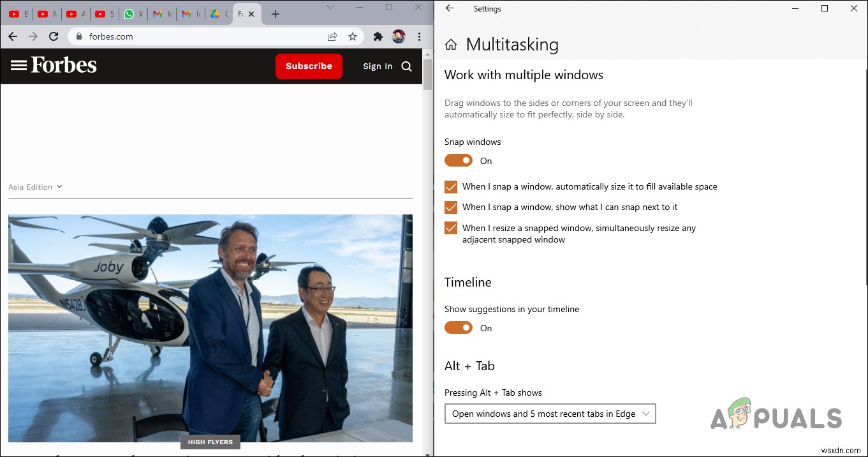
Task: Expand the Asia Edition dropdown
Action: click(x=36, y=187)
